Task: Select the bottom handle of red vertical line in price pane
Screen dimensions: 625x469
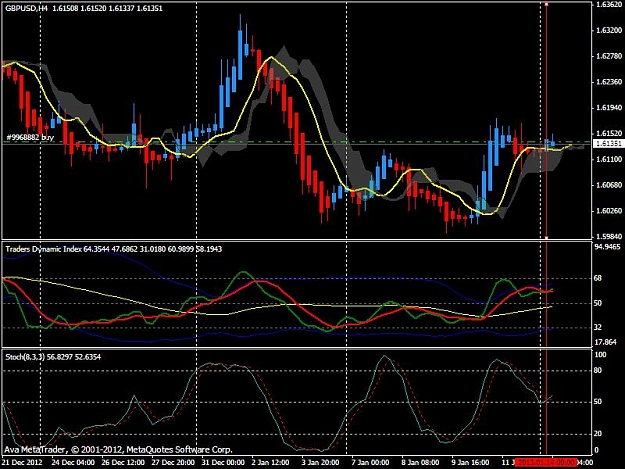Action: [x=546, y=238]
